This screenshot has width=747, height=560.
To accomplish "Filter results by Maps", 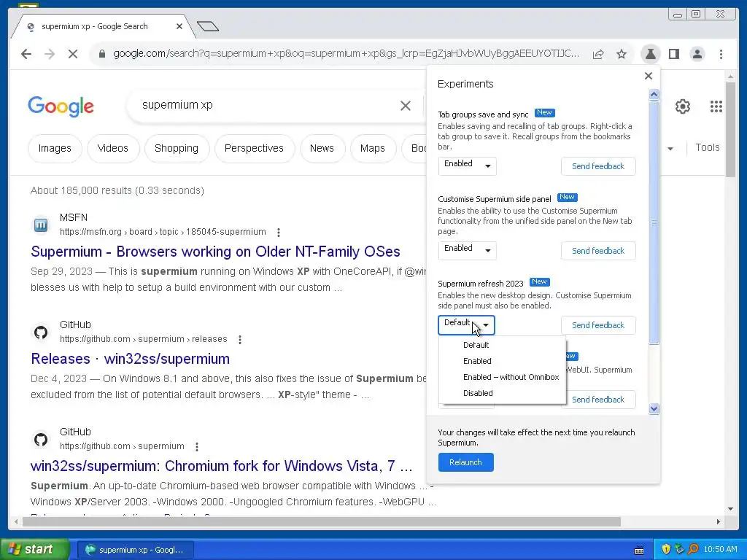I will pyautogui.click(x=373, y=149).
